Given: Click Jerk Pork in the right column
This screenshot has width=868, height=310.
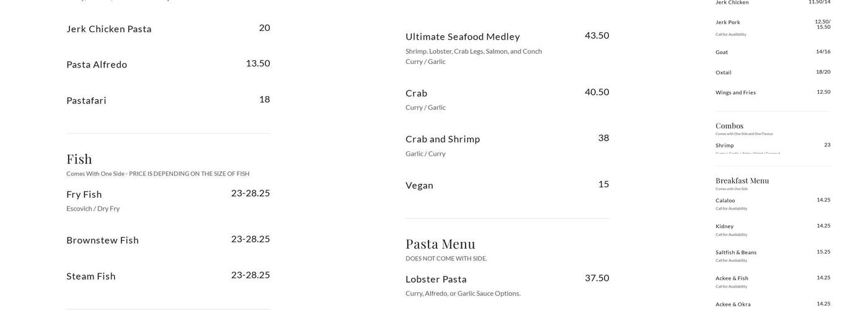Looking at the screenshot, I should (x=728, y=22).
